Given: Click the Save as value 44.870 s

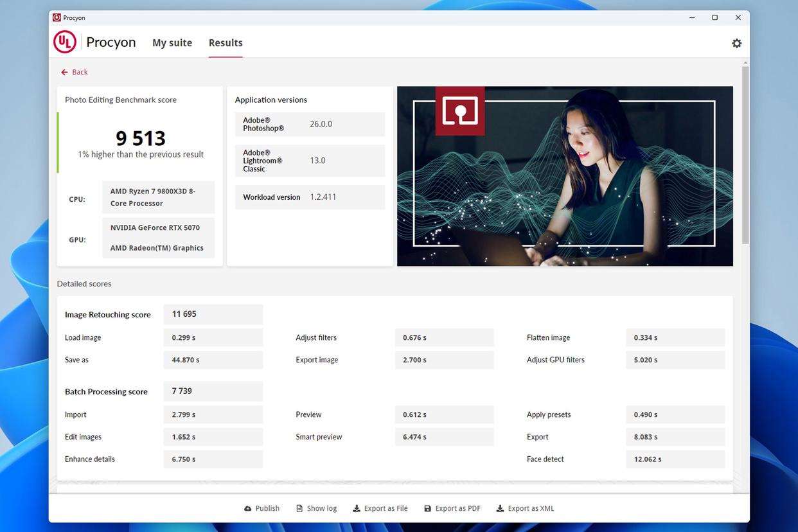Looking at the screenshot, I should point(213,360).
